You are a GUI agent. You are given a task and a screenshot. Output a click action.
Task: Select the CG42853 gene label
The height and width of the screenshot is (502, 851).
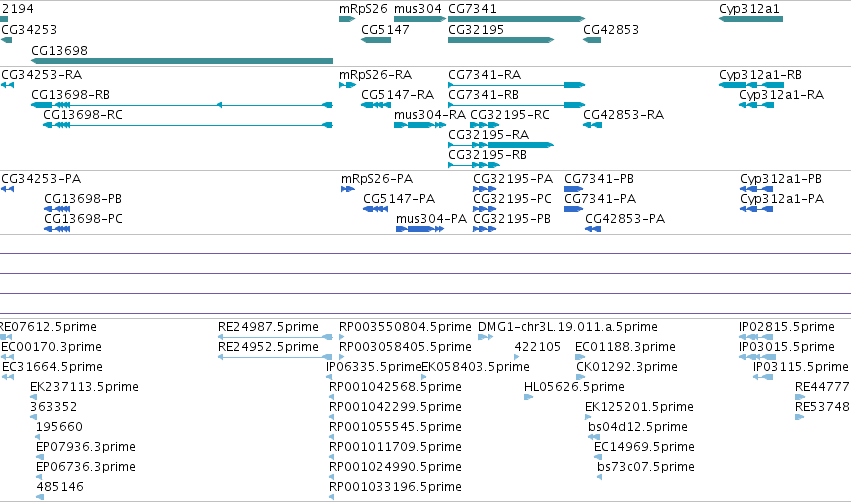coord(611,29)
